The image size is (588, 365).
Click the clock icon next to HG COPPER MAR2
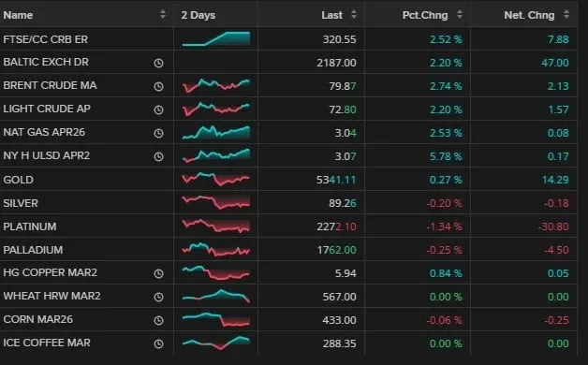point(158,273)
